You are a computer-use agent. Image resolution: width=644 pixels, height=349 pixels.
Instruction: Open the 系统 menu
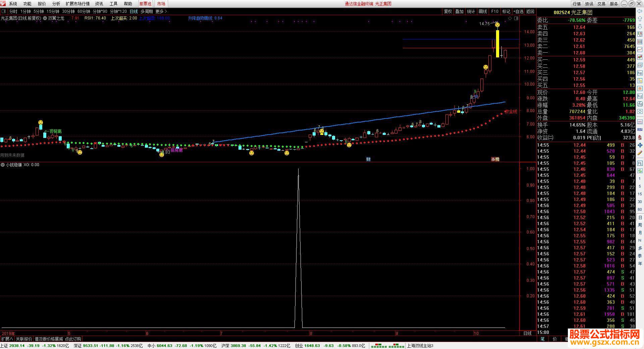[x=13, y=4]
